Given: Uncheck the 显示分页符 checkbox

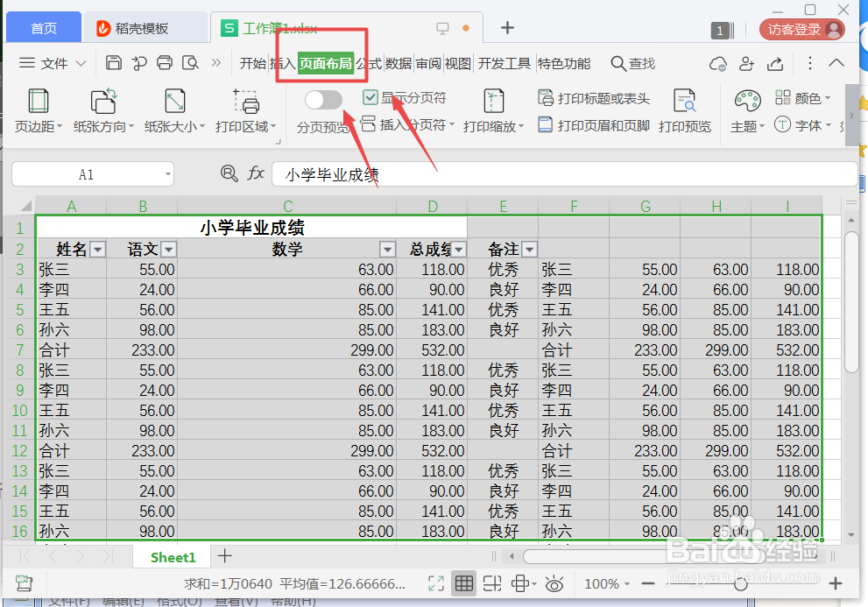Looking at the screenshot, I should tap(370, 98).
